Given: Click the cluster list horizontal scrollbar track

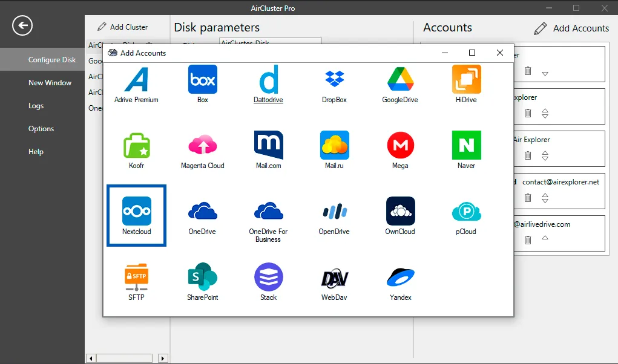Looking at the screenshot, I should 125,358.
